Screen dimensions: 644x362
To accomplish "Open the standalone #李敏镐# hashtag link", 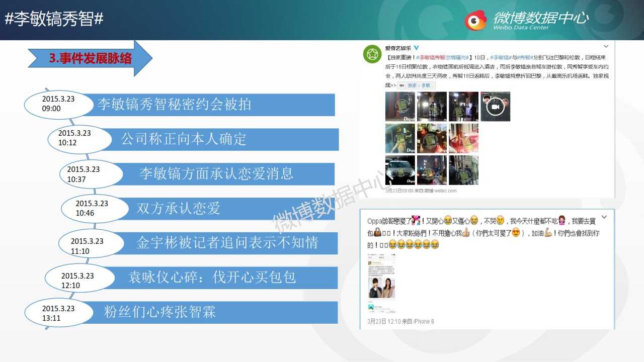I will coord(501,58).
